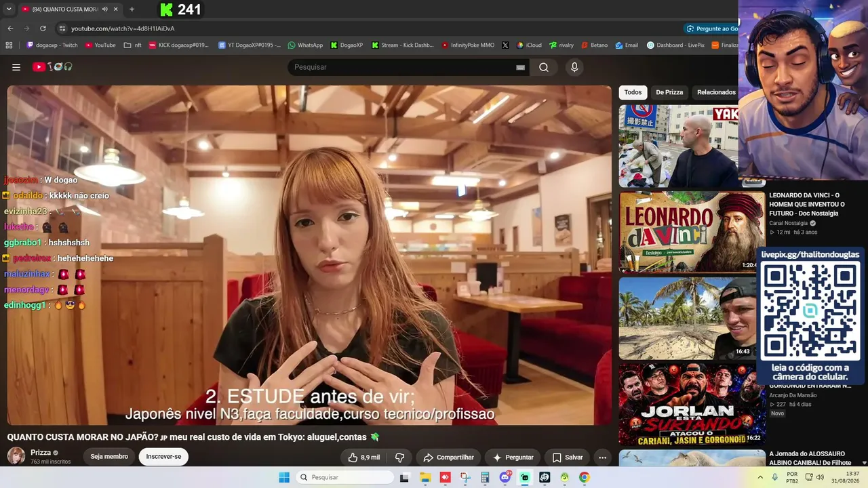Show hidden tray icons chevron

760,477
